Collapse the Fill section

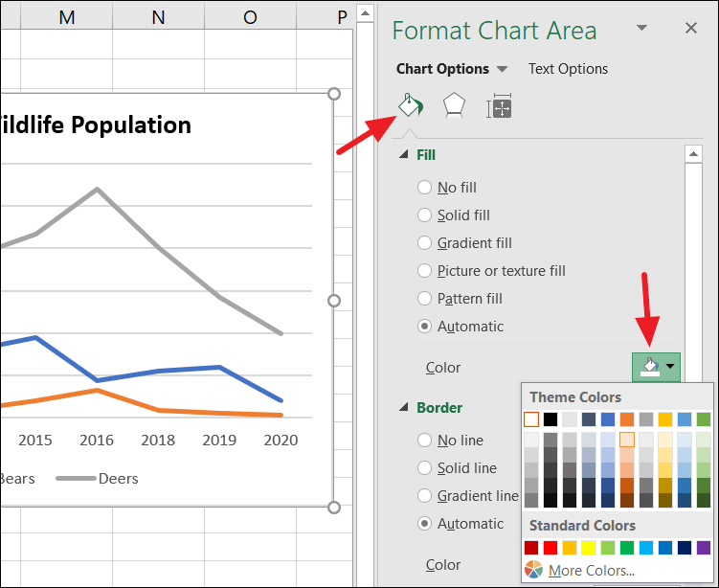click(x=403, y=154)
